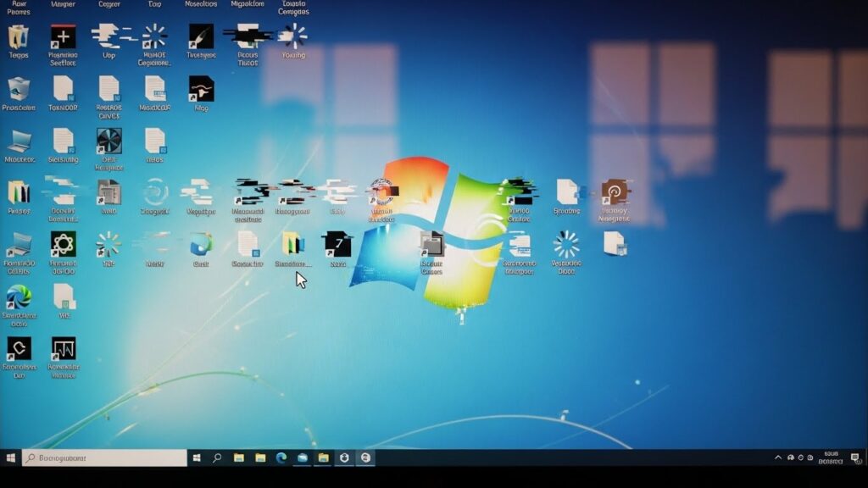This screenshot has width=868, height=488.
Task: Open black icon with feather brush
Action: 201,36
